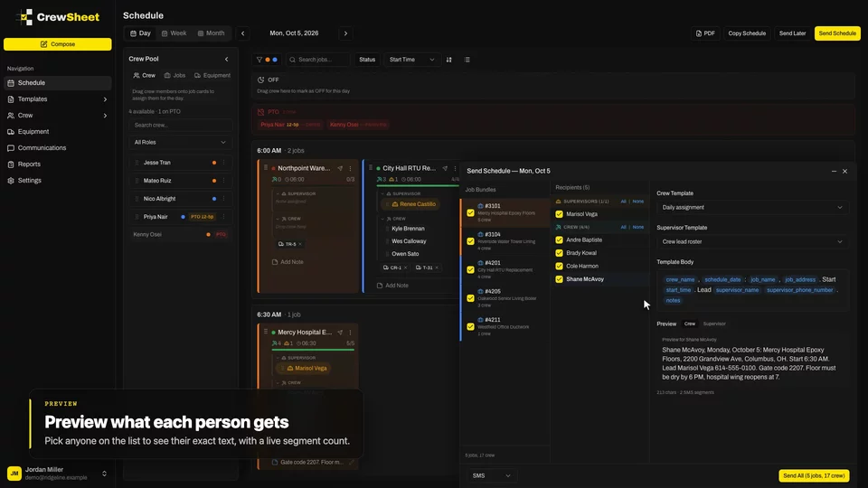Click the send icon on Mercy Hospital card
868x488 pixels.
(340, 333)
